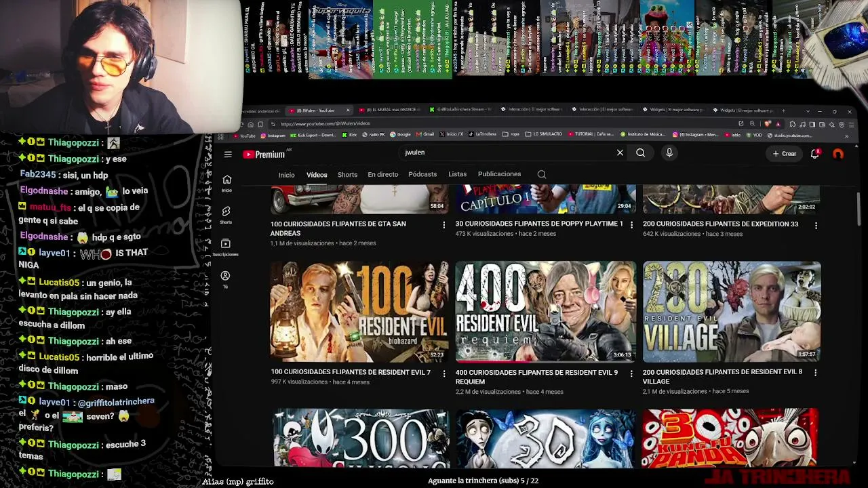Open the YouTube guide hamburger menu
868x488 pixels.
click(228, 155)
